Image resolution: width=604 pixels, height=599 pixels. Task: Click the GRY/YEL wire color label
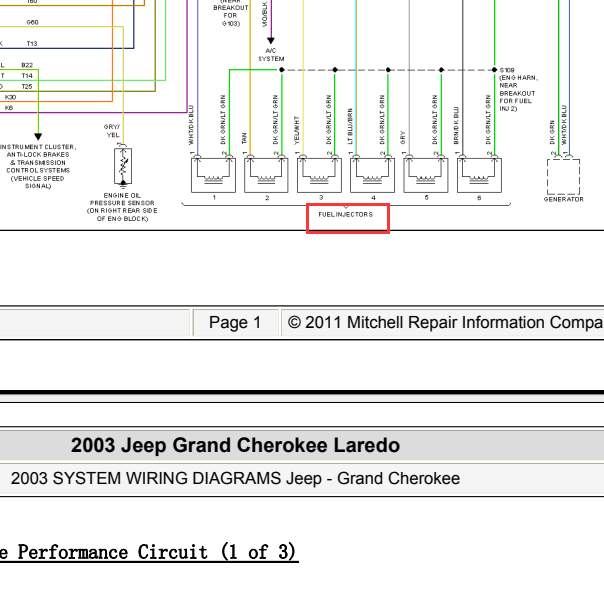(112, 131)
